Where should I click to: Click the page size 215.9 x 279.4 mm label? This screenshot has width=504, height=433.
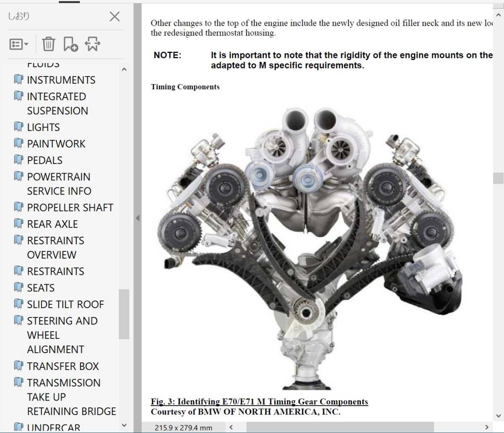coord(183,428)
